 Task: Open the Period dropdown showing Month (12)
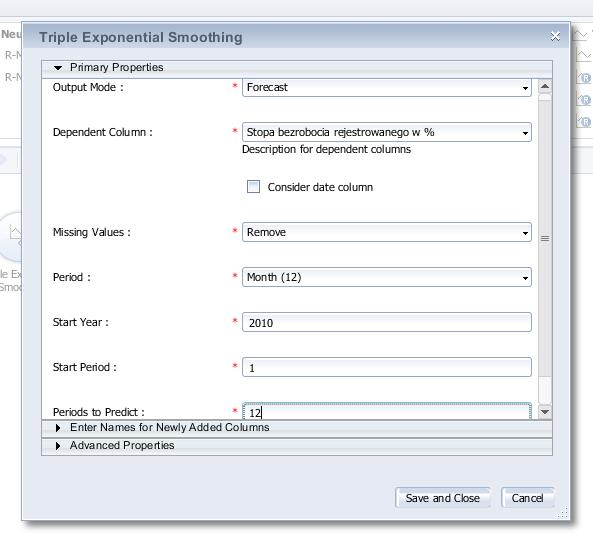[x=387, y=277]
